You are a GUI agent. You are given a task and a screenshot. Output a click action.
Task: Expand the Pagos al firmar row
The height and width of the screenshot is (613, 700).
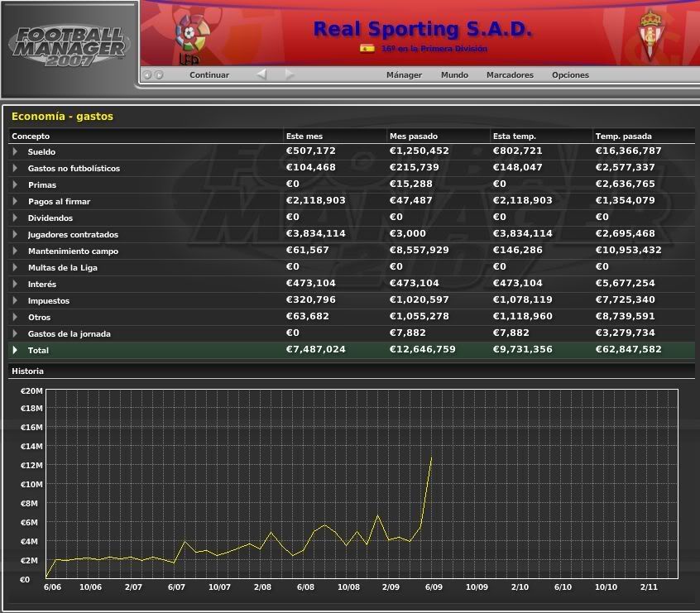(15, 201)
